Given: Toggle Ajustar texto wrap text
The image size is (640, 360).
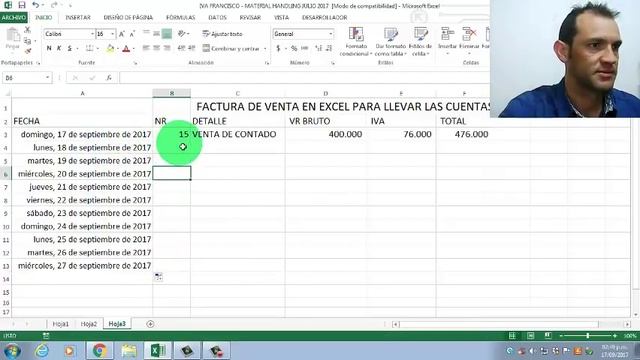Looking at the screenshot, I should coord(222,34).
